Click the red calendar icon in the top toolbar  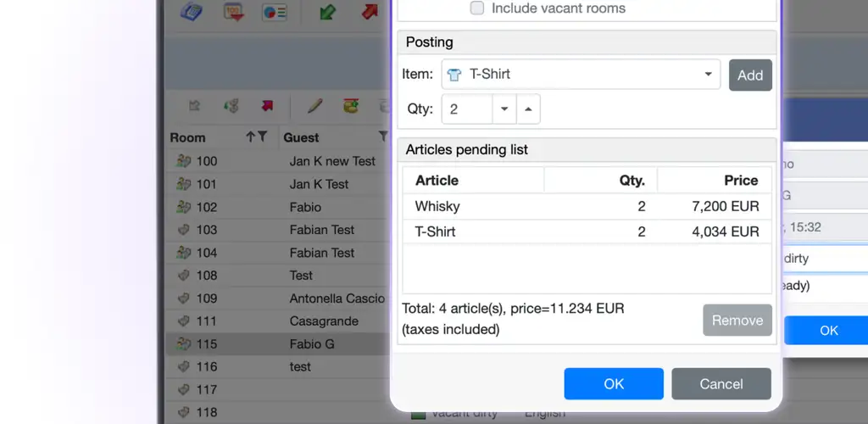(233, 13)
